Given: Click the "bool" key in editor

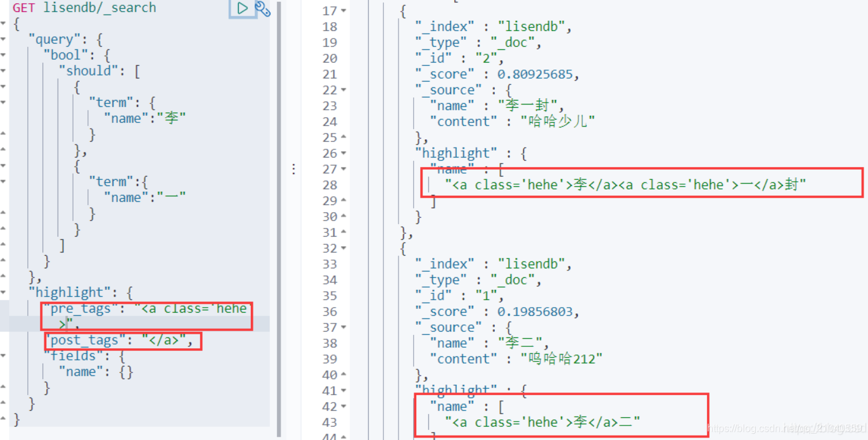Looking at the screenshot, I should [66, 55].
